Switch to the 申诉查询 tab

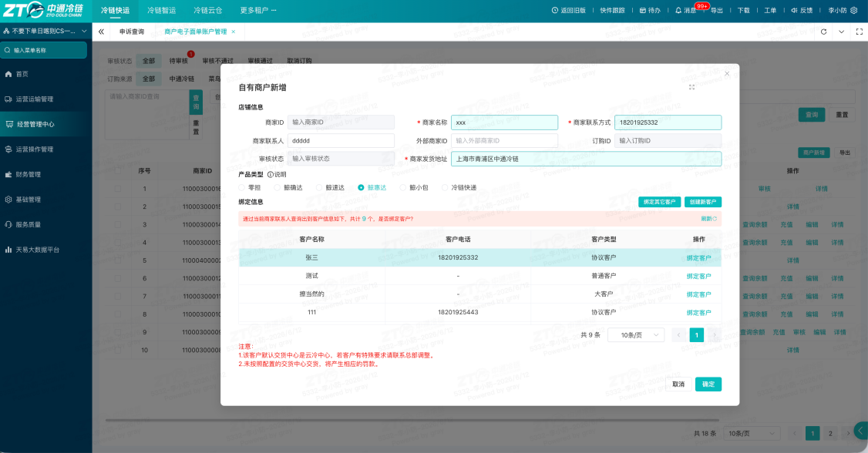pos(132,32)
